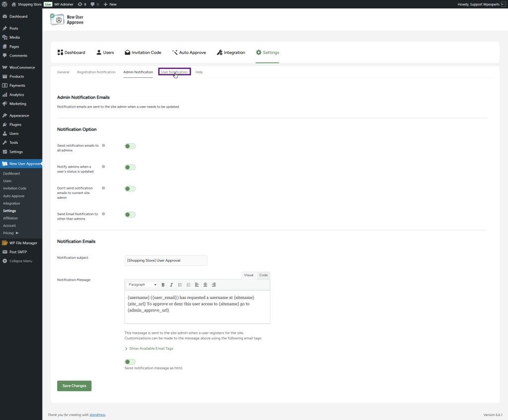This screenshot has width=508, height=420.
Task: Open the Help subtab
Action: [199, 72]
